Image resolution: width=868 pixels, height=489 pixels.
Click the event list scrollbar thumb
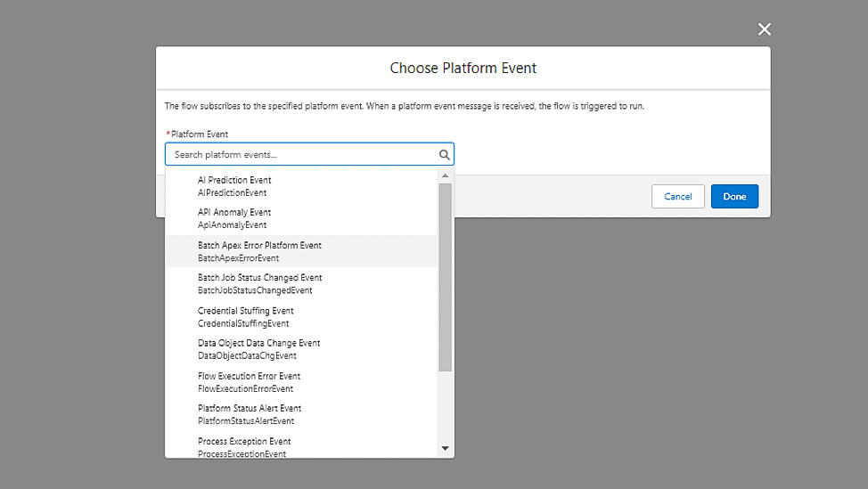point(446,276)
